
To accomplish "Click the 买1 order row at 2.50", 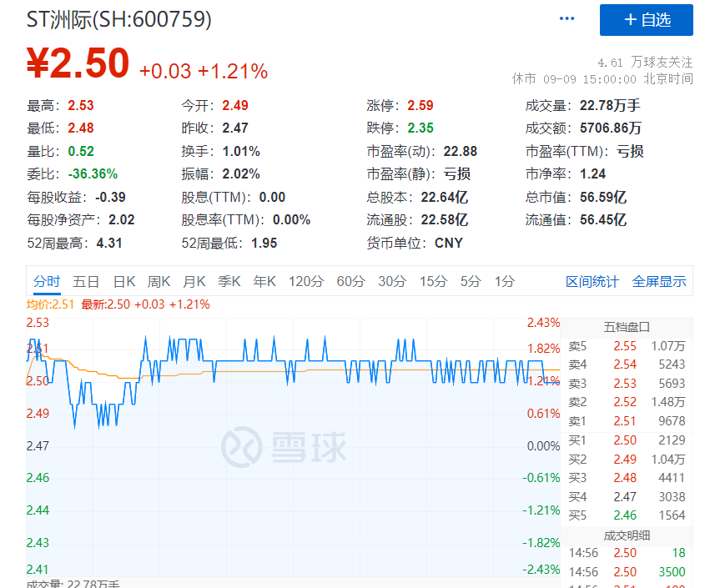I will [627, 440].
